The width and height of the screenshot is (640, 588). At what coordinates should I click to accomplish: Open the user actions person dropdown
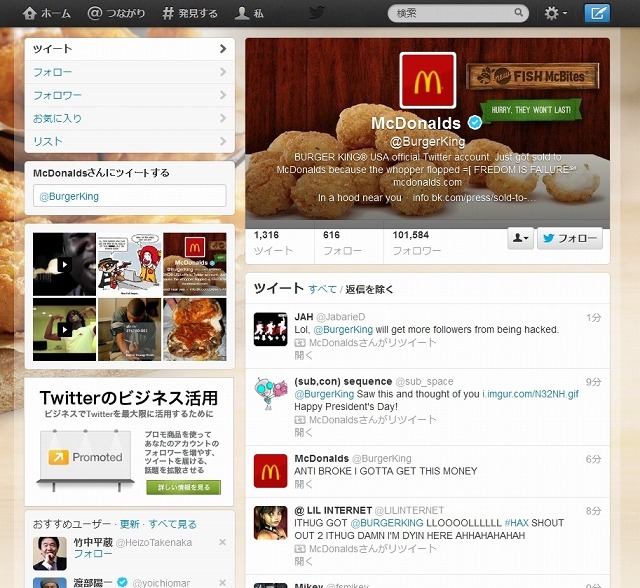520,238
